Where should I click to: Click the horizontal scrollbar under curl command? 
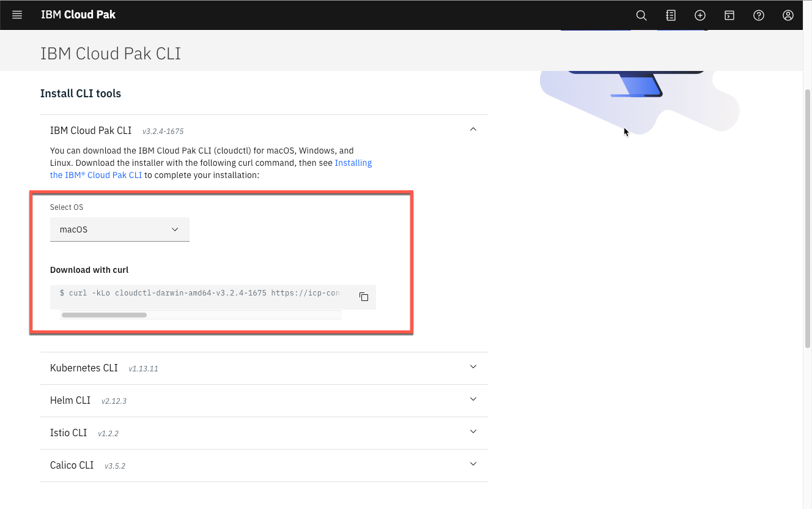(104, 315)
